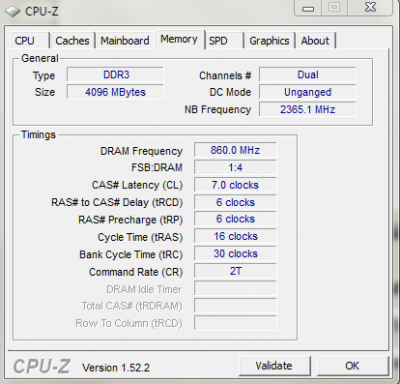Click the 2T Command Rate value
Screen dimensions: 400x384
click(235, 271)
